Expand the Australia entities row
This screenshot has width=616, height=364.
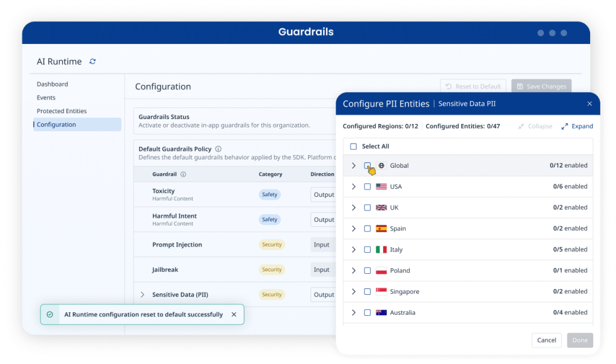[354, 312]
